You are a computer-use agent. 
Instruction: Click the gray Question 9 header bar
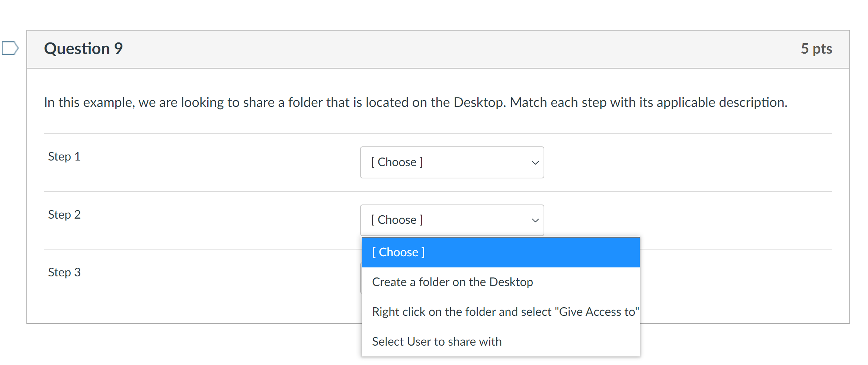coord(438,49)
